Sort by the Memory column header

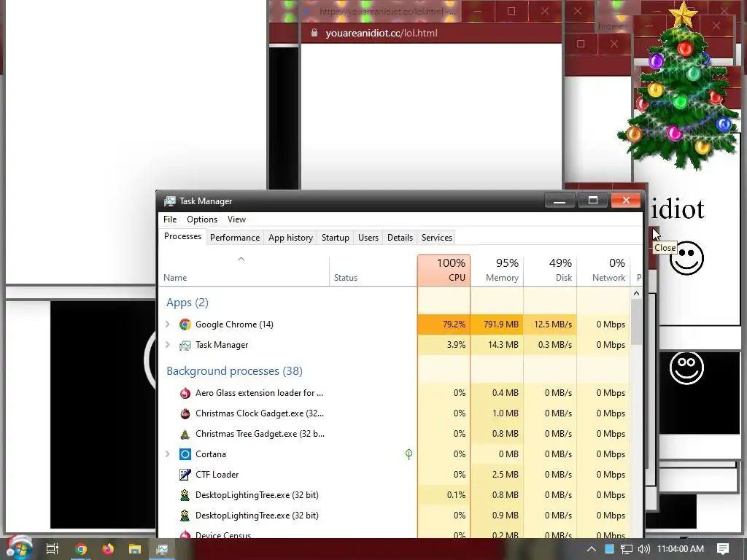[x=497, y=271]
